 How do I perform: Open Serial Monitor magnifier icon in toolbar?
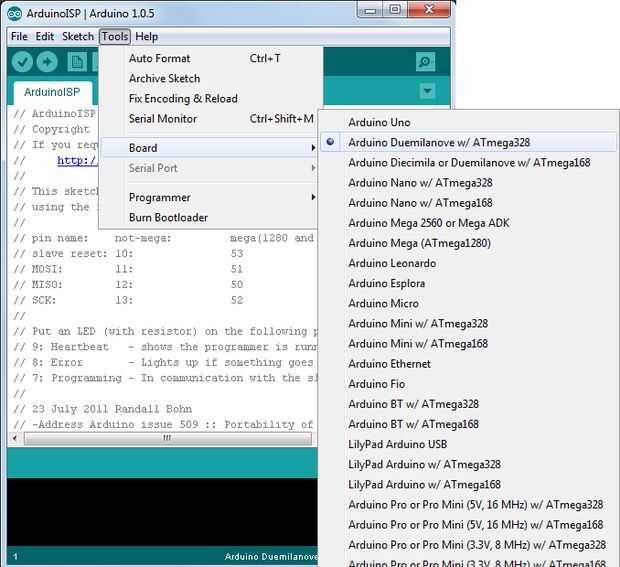tap(425, 62)
